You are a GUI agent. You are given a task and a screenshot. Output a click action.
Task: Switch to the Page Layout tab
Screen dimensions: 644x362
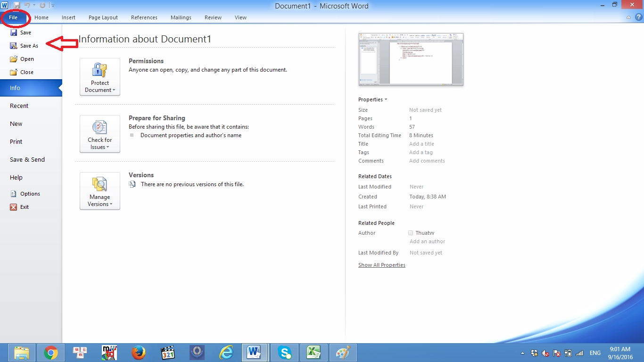coord(103,17)
